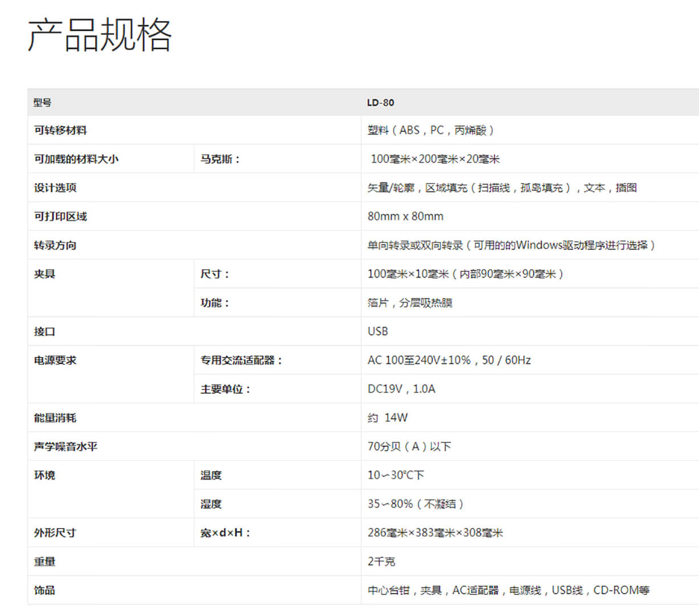Click the 设计选项 row label
Screen dimensions: 699x616
tap(55, 188)
